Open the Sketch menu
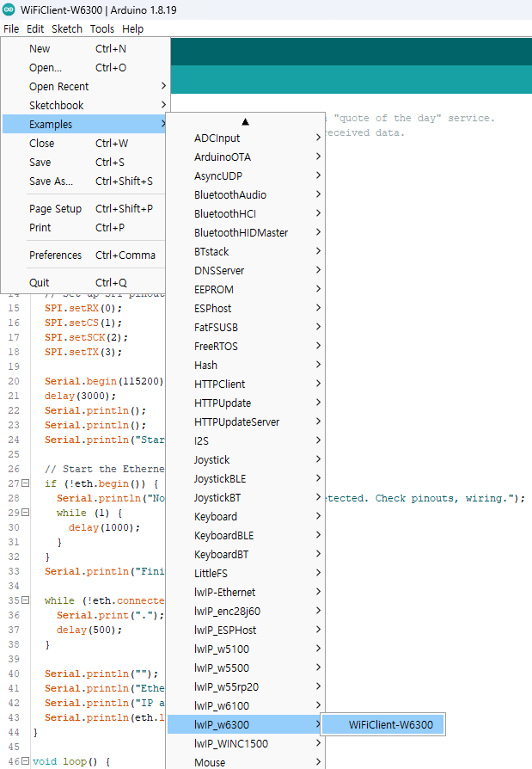 (67, 28)
